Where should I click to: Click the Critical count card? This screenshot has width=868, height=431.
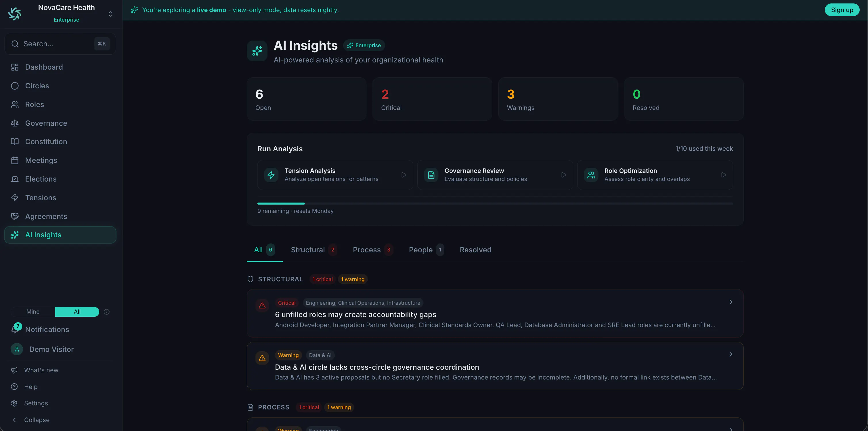pyautogui.click(x=432, y=99)
